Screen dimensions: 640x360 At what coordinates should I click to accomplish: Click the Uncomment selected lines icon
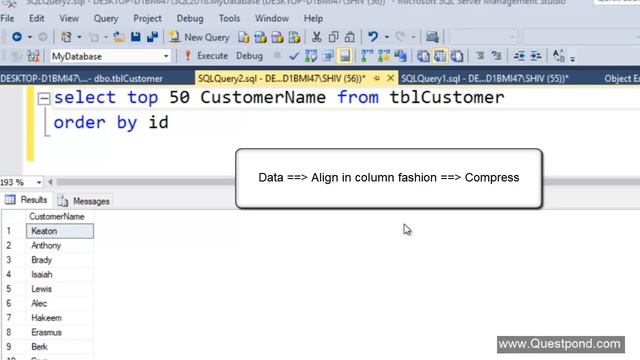click(x=497, y=56)
